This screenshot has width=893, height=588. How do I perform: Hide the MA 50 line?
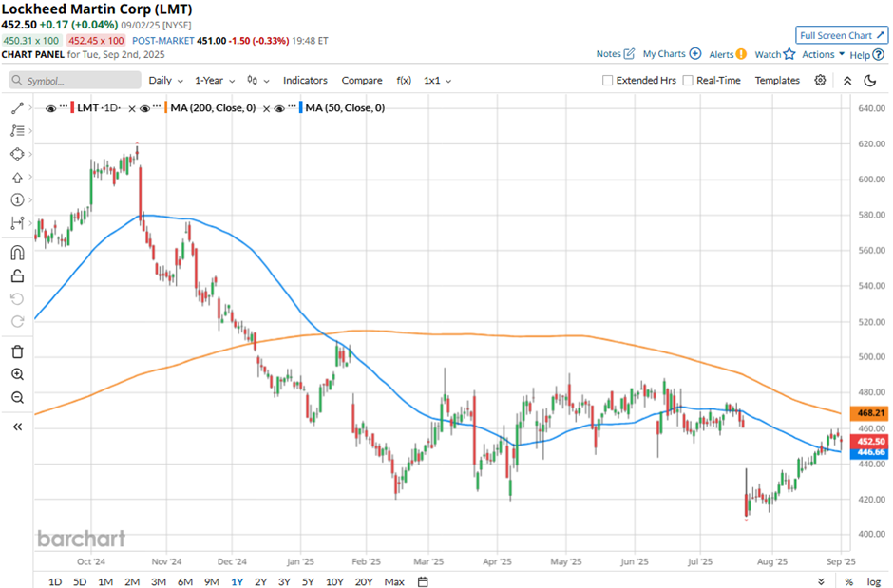click(x=279, y=108)
